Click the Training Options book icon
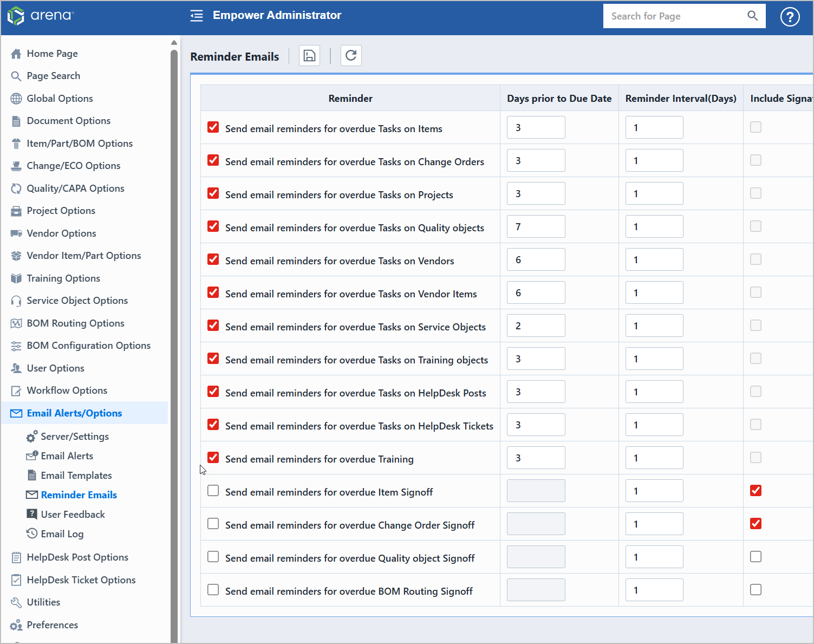 (16, 278)
